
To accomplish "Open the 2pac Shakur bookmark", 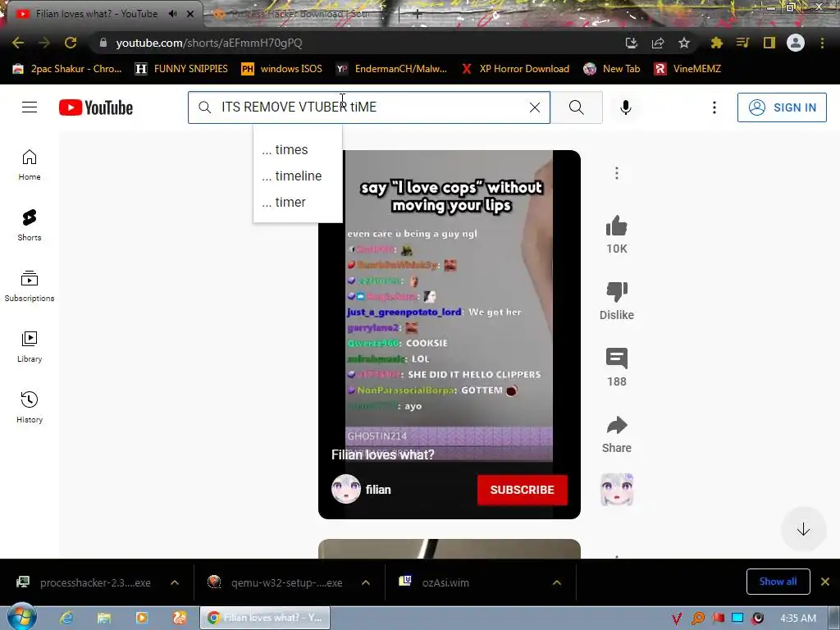I will click(67, 69).
